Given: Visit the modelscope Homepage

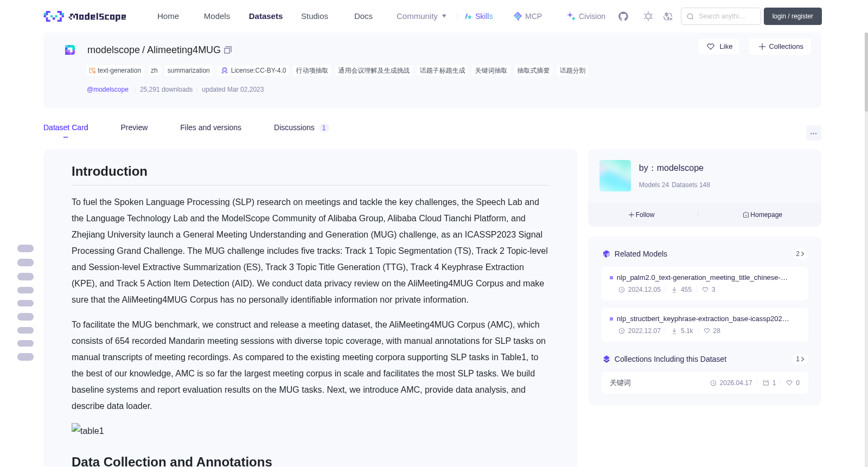Looking at the screenshot, I should (762, 215).
